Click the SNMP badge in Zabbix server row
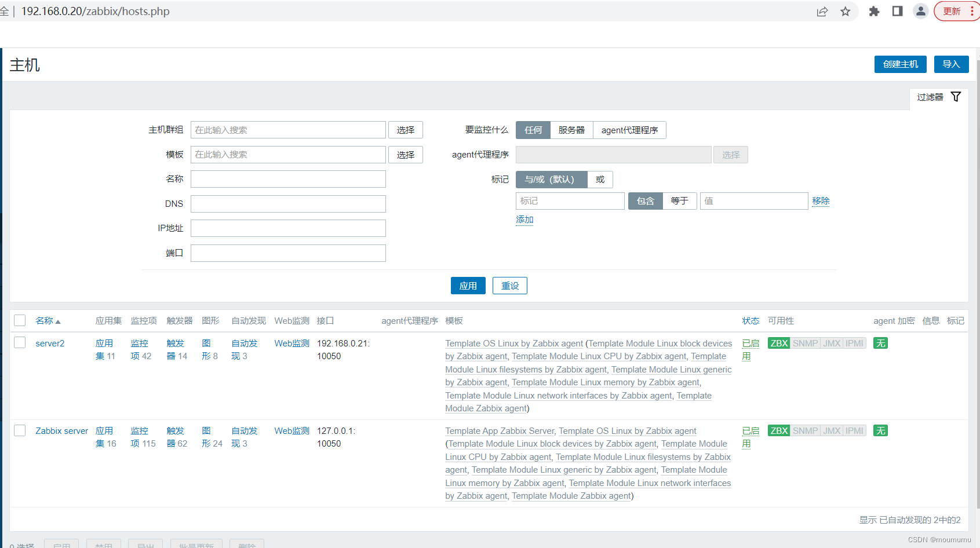 [805, 430]
